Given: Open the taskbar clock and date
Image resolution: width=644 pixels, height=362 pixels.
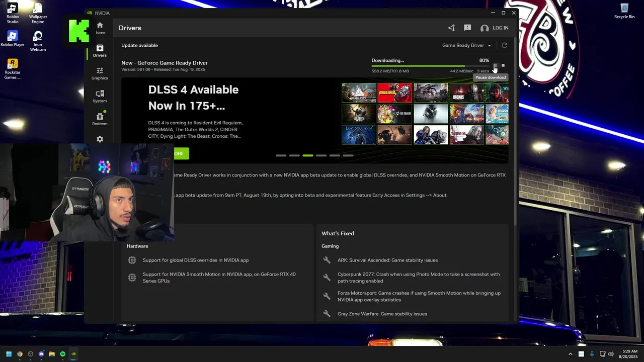Looking at the screenshot, I should 629,354.
